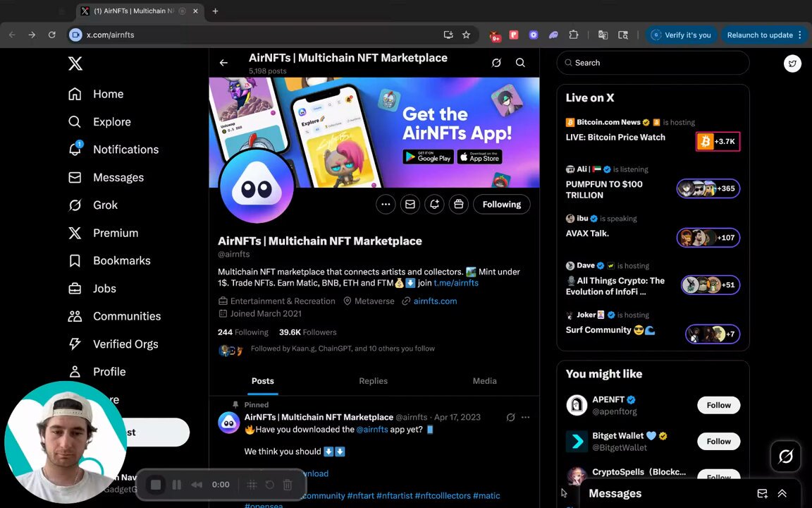The width and height of the screenshot is (812, 508).
Task: Follow the Bitget Wallet account
Action: (x=719, y=442)
